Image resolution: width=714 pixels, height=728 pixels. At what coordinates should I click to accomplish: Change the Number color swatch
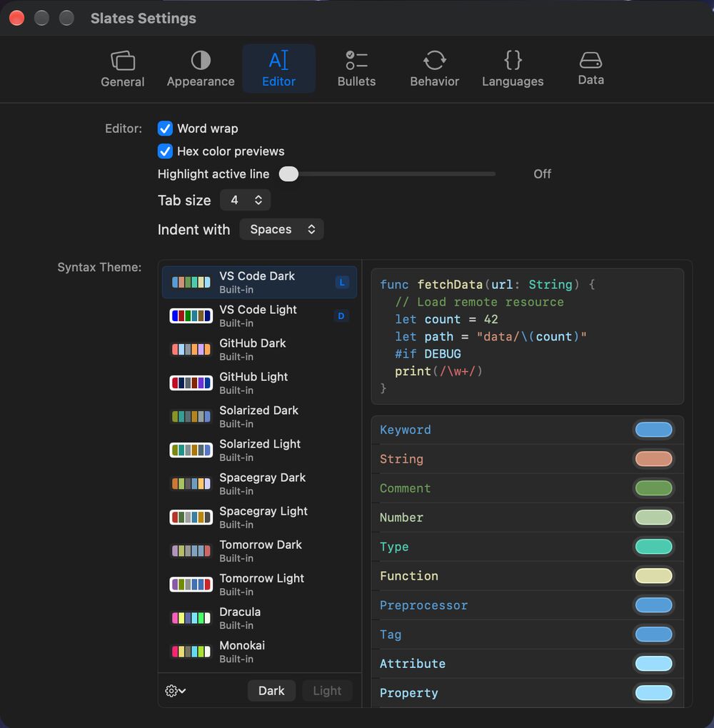click(653, 517)
